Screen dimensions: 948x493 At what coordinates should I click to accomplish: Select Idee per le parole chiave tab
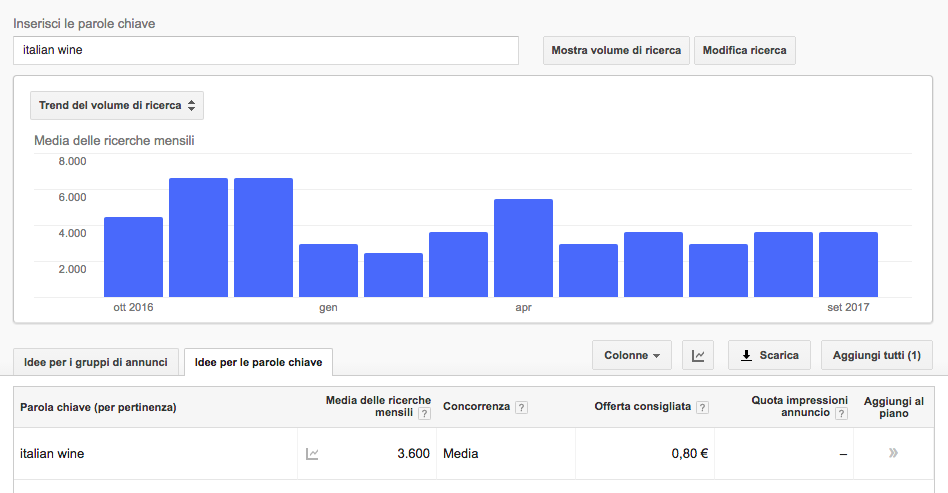pyautogui.click(x=258, y=362)
